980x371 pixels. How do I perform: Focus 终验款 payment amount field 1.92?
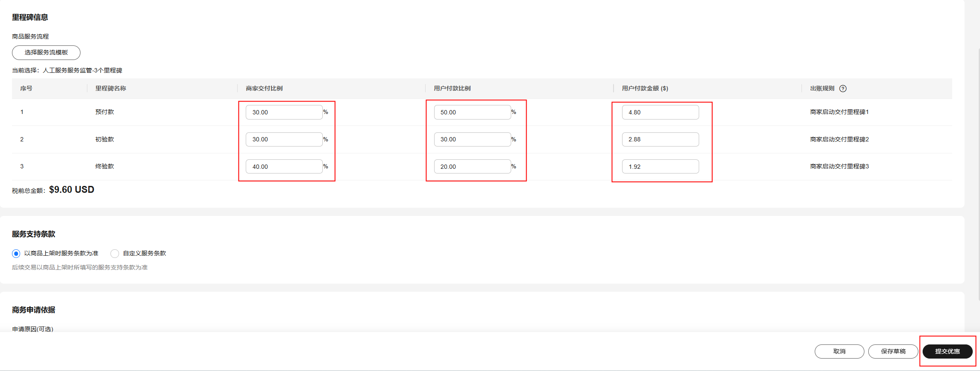pyautogui.click(x=660, y=167)
